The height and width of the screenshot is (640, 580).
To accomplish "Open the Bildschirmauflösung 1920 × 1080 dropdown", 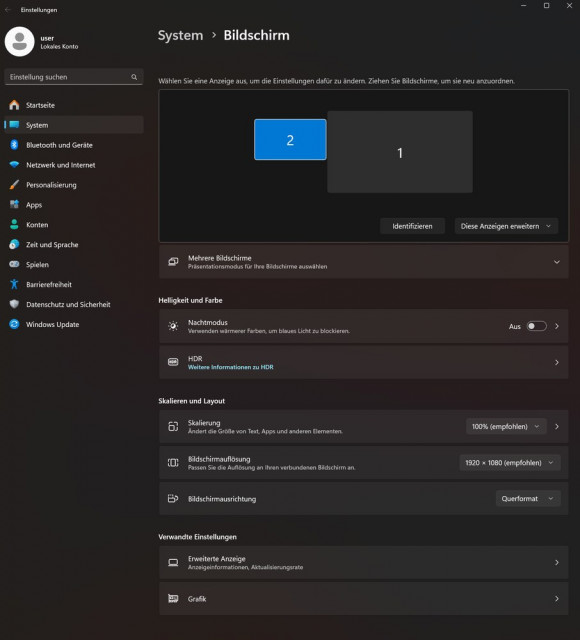I will (509, 462).
